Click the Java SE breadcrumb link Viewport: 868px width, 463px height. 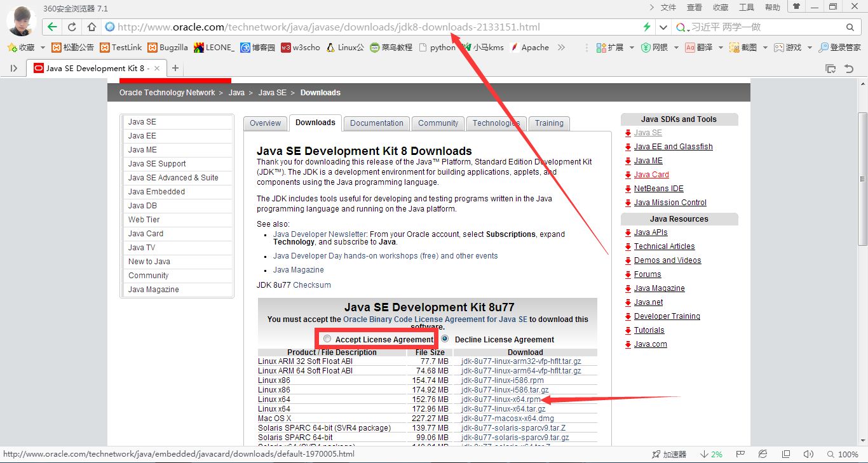272,93
